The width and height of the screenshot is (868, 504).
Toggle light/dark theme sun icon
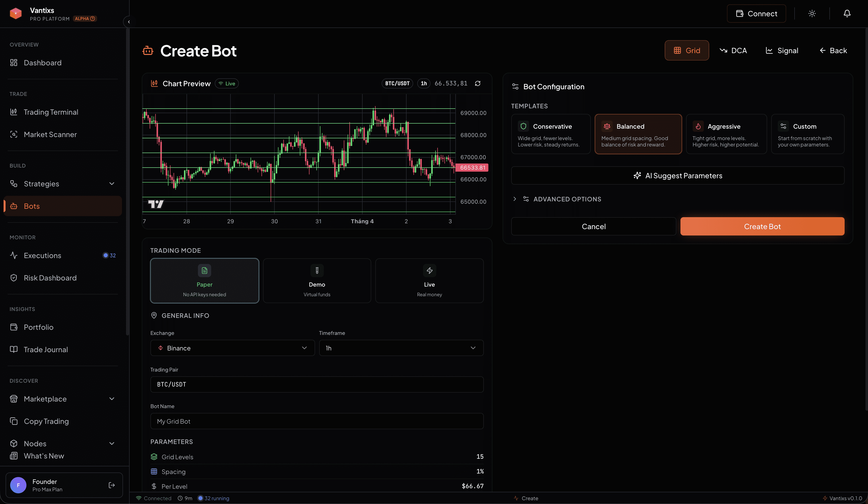click(812, 13)
